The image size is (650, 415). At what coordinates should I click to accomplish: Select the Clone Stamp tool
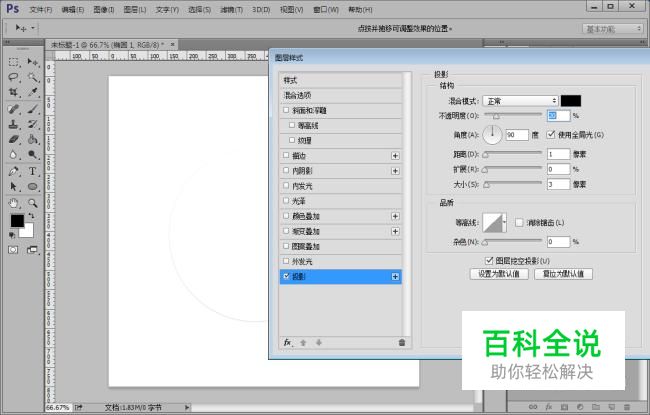(x=14, y=124)
